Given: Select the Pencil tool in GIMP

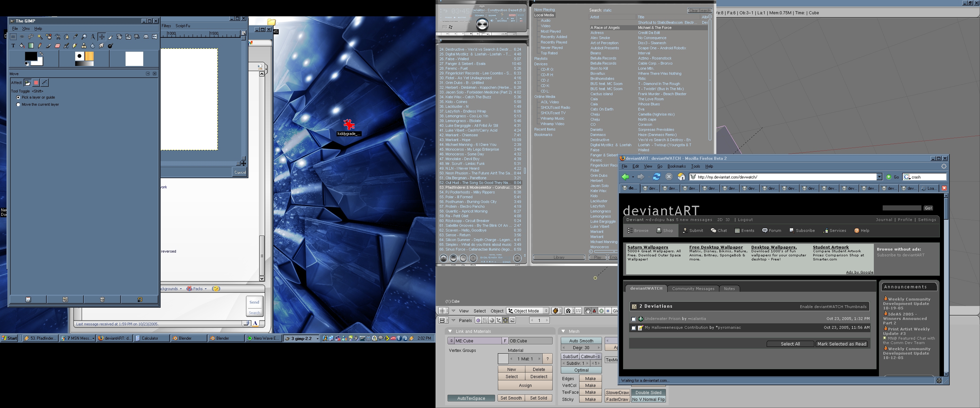Looking at the screenshot, I should point(39,46).
